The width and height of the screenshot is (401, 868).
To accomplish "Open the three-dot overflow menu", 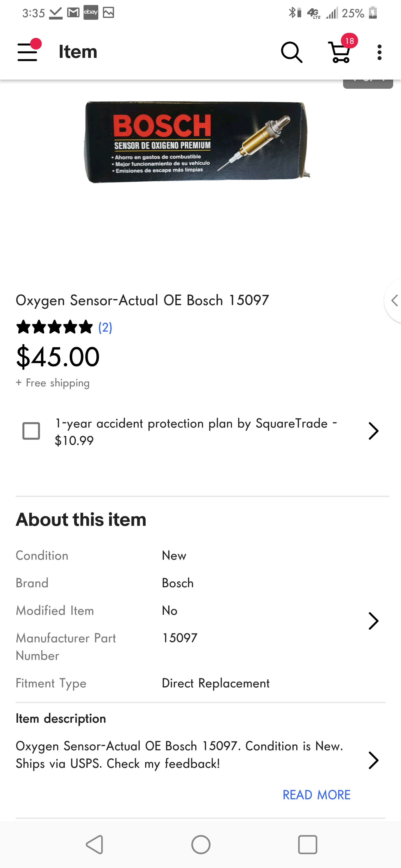I will click(x=379, y=52).
